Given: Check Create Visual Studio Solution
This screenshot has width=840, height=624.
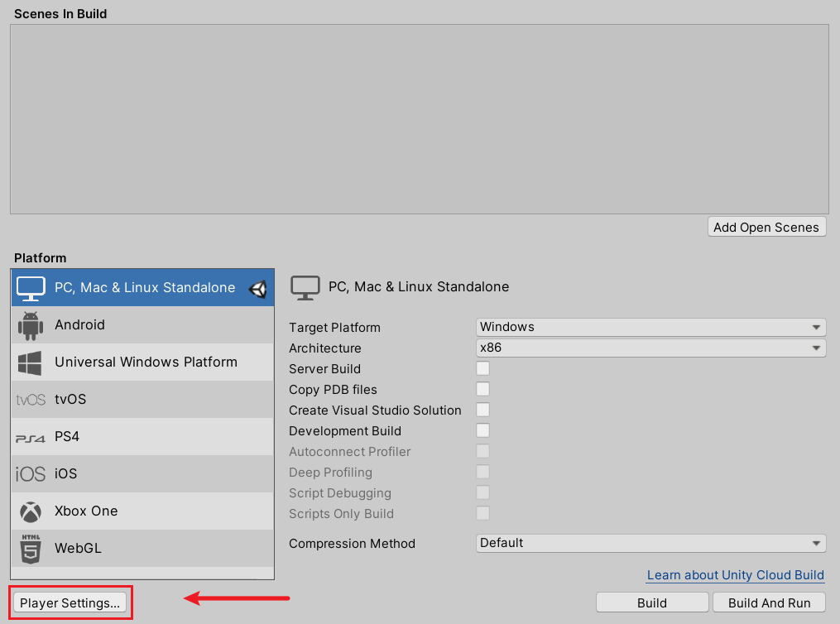Looking at the screenshot, I should coord(482,410).
